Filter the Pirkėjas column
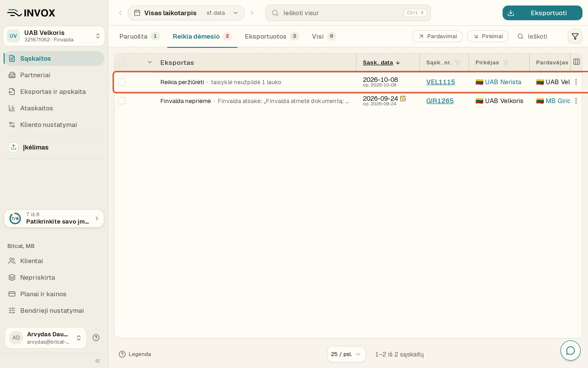The width and height of the screenshot is (588, 368). tap(506, 63)
